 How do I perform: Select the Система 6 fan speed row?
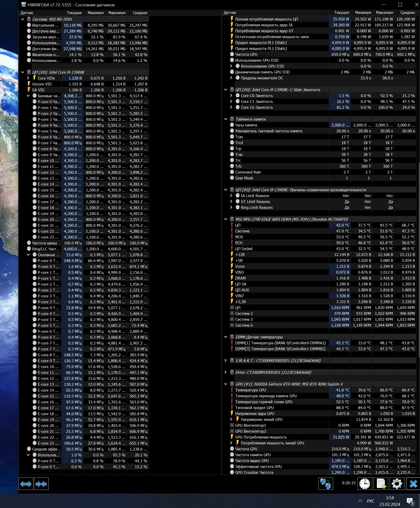click(319, 325)
